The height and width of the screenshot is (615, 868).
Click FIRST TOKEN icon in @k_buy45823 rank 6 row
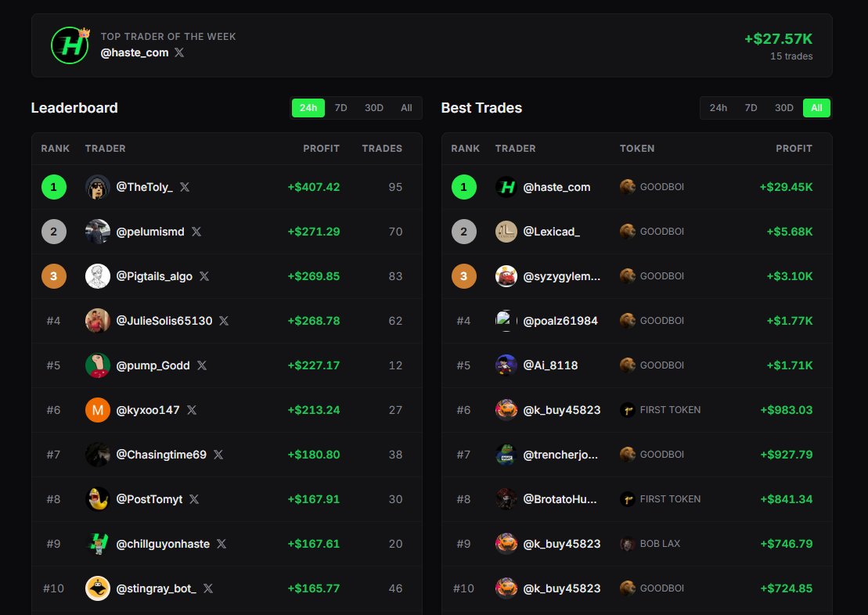coord(627,410)
